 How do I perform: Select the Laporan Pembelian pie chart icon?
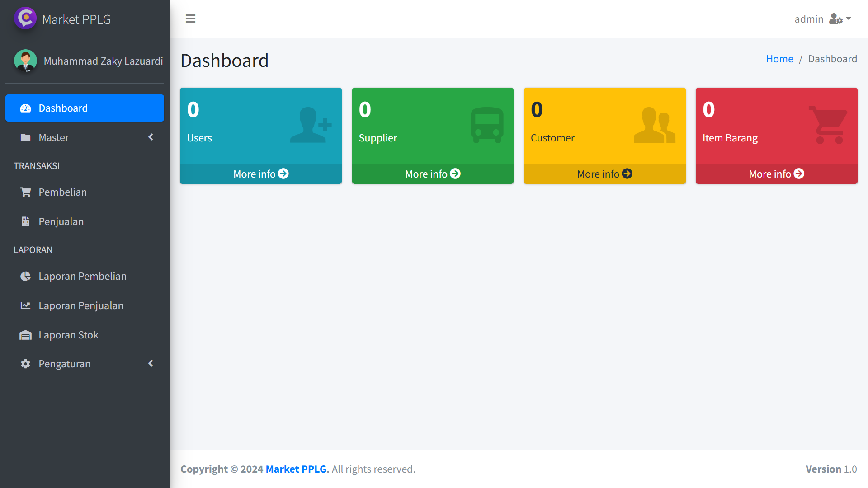click(25, 276)
